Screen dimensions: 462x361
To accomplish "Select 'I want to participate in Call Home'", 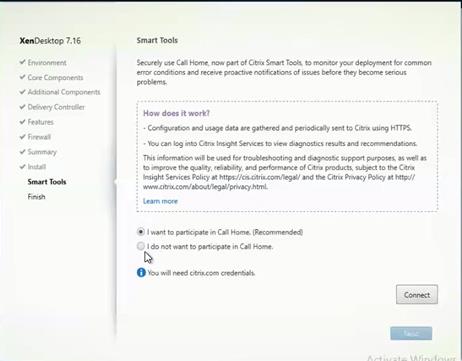I will pos(141,232).
